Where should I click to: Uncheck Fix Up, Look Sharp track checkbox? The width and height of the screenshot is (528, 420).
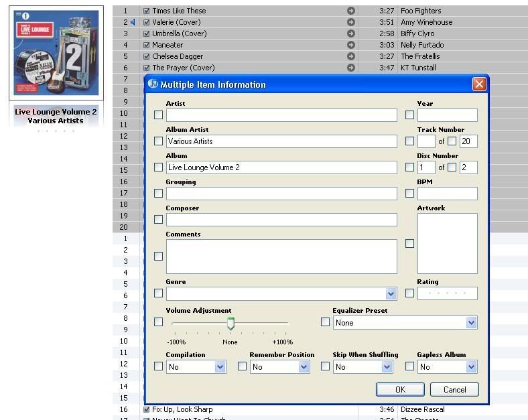tap(146, 409)
